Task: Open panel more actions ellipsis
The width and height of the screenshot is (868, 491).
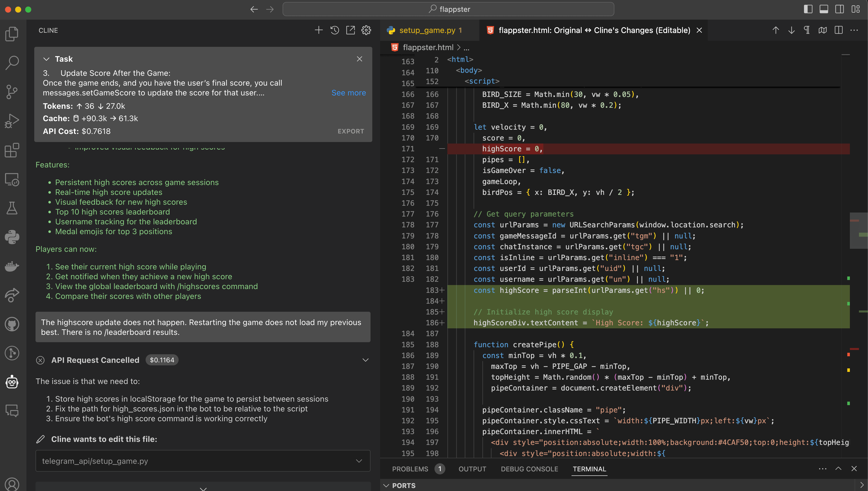Action: (x=823, y=469)
